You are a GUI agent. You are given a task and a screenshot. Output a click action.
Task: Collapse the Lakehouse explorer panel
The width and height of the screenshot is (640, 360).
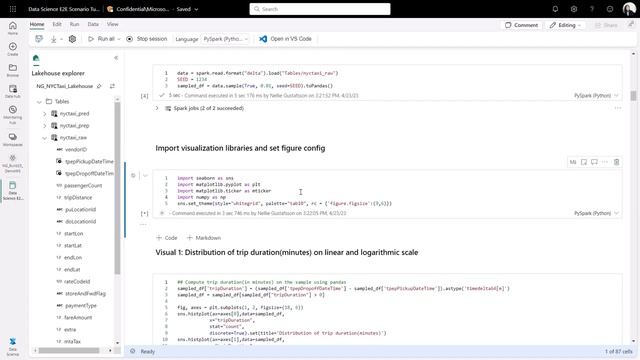(x=116, y=58)
